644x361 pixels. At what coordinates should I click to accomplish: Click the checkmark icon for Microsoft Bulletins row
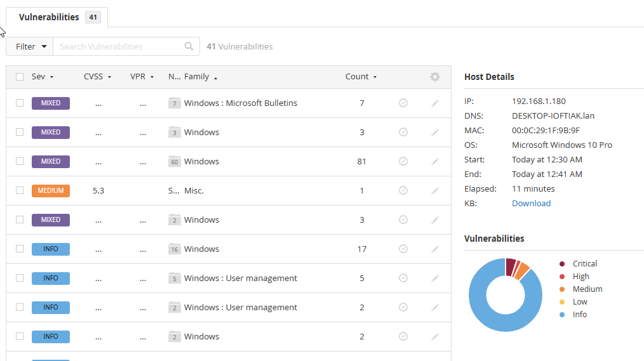[x=403, y=103]
